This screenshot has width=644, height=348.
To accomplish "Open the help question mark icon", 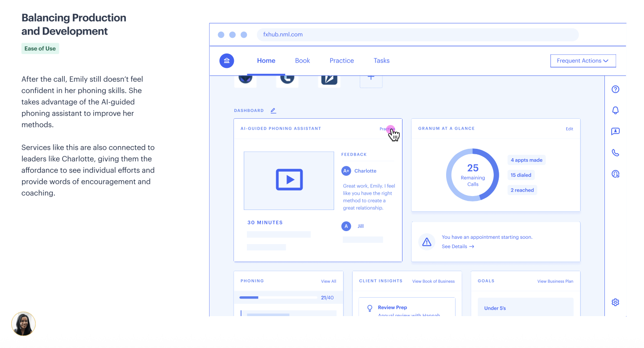I will (616, 89).
